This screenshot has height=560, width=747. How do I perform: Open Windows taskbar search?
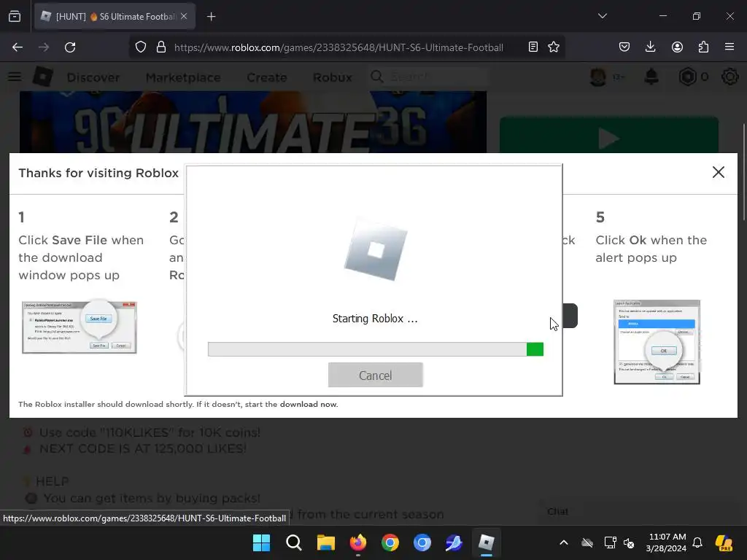(x=294, y=542)
